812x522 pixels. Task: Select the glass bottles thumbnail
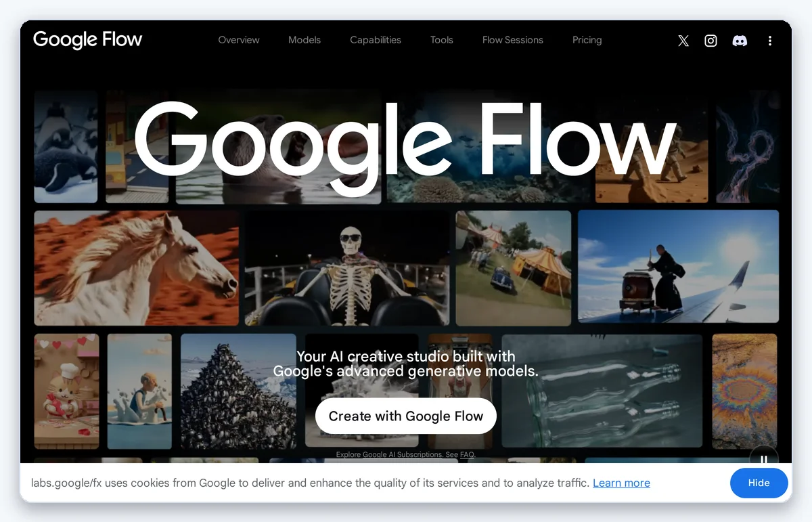602,391
